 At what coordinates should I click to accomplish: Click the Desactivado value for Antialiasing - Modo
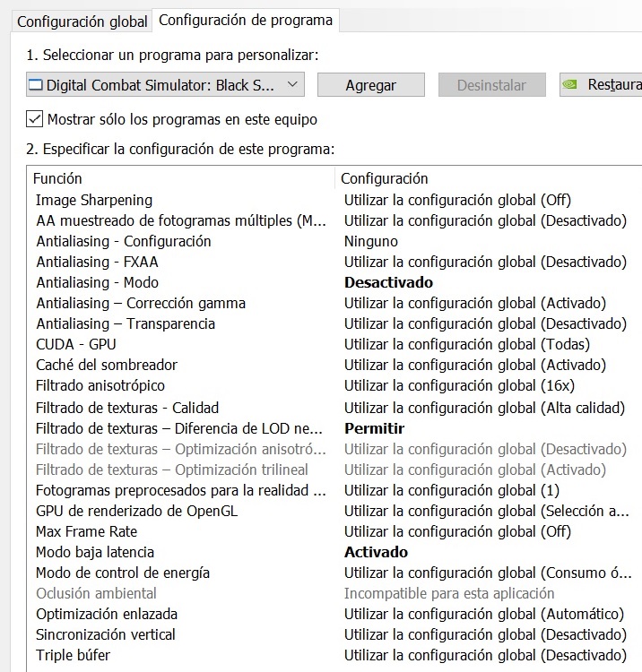(x=388, y=282)
